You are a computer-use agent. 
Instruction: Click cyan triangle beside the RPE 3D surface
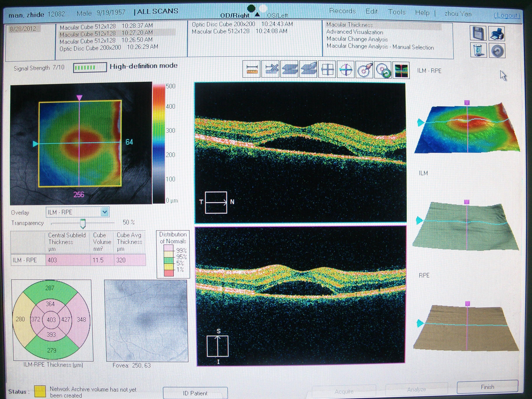[420, 323]
